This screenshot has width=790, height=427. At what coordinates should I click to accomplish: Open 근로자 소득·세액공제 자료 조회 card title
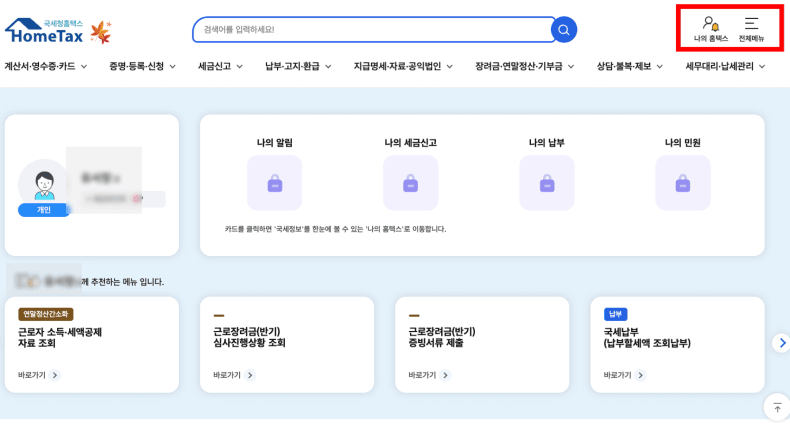point(60,338)
